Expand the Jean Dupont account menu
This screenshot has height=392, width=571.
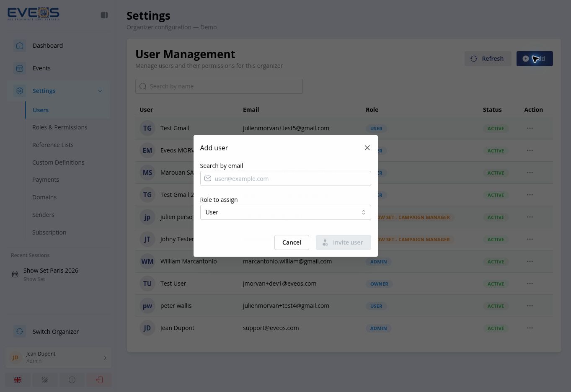pyautogui.click(x=58, y=357)
